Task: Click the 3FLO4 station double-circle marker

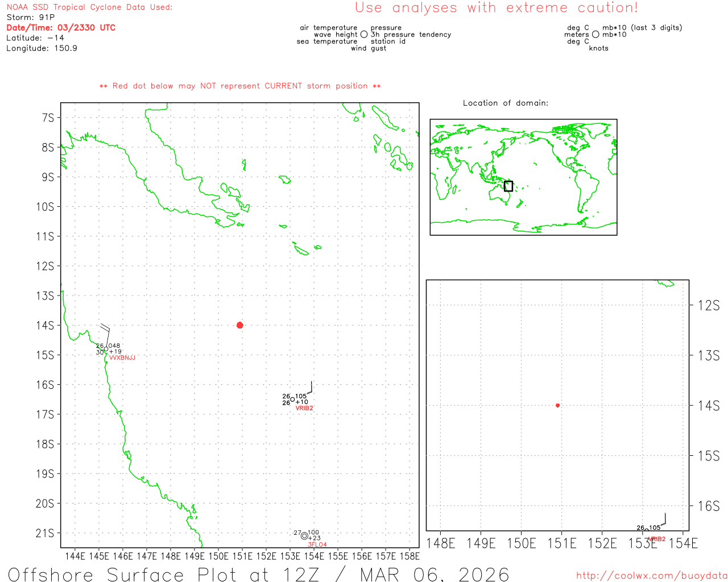Action: click(x=304, y=536)
